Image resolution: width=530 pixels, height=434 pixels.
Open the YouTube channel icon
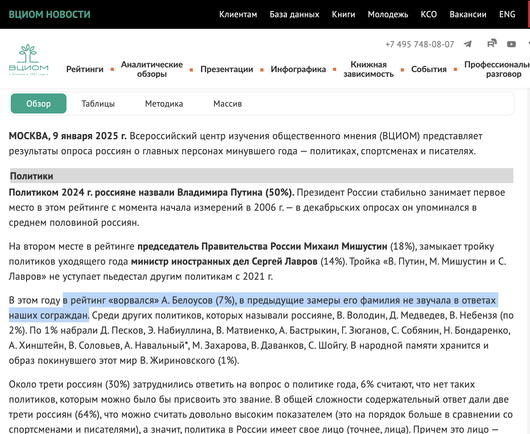coord(511,44)
